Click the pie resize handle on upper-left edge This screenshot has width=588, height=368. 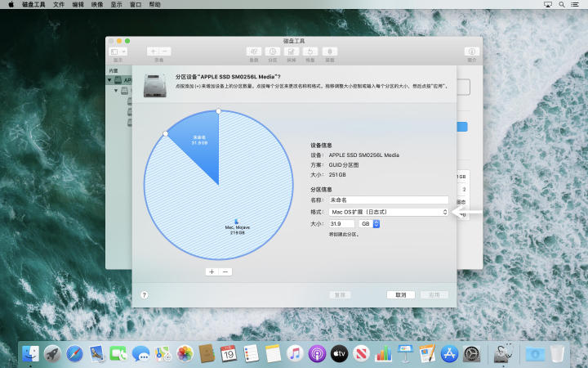click(x=165, y=133)
